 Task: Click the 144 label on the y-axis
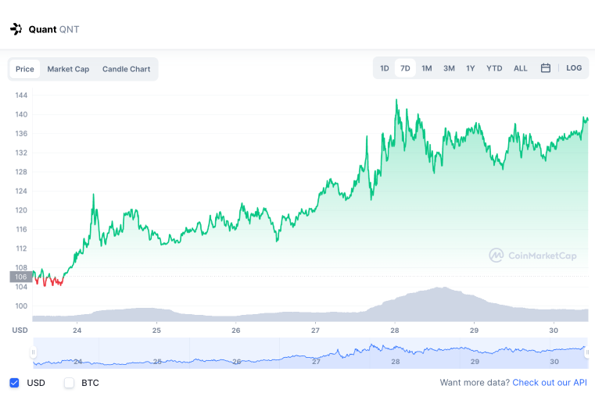[21, 95]
